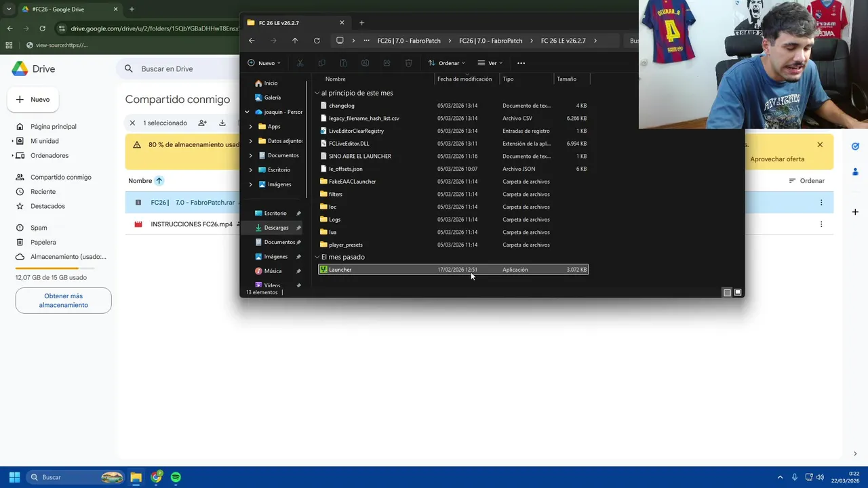Expand the Documentos tree node
Screen dimensions: 868x488
click(x=251, y=155)
